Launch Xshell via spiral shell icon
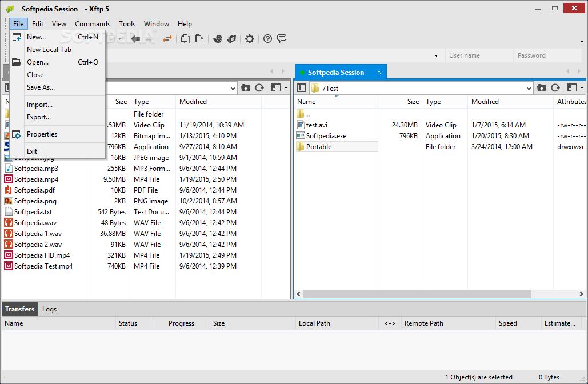Screen dimensions: 588x384 (218, 39)
